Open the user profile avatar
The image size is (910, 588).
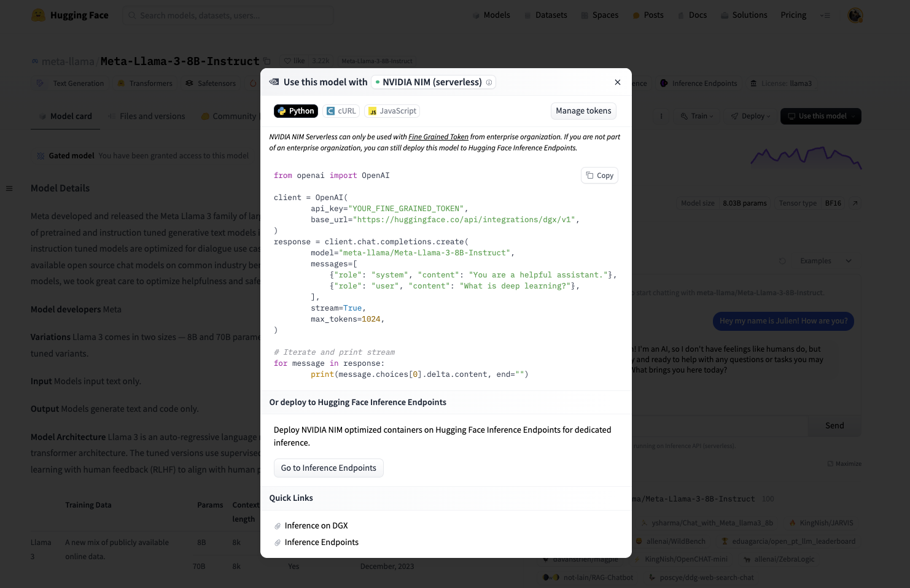point(855,15)
